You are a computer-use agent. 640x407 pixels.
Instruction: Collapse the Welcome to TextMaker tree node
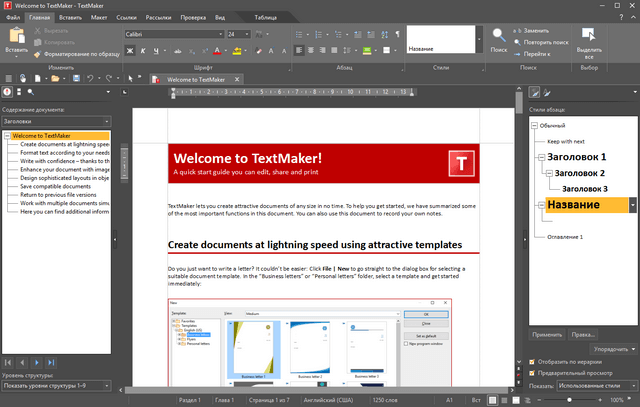(7, 136)
